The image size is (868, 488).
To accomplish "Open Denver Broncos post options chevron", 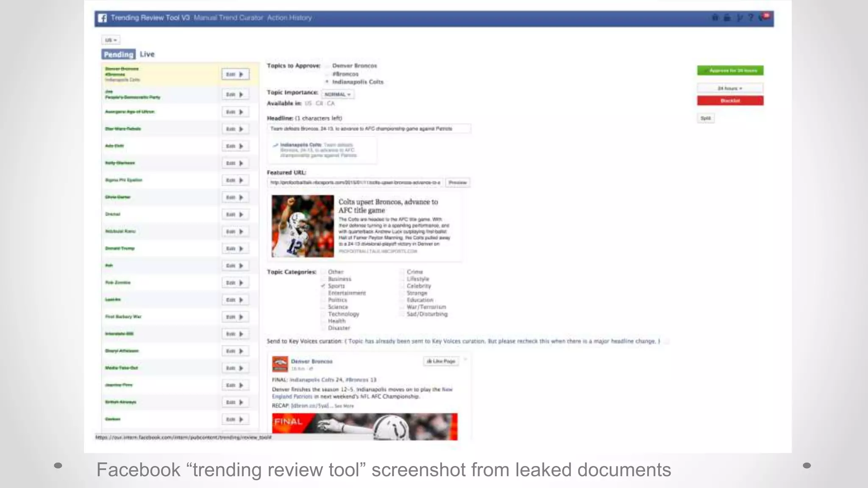I will [465, 360].
